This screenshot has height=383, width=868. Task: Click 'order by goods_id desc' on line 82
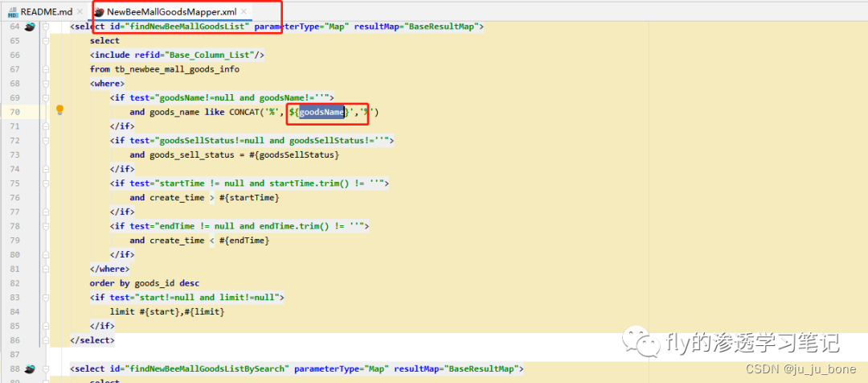point(145,282)
